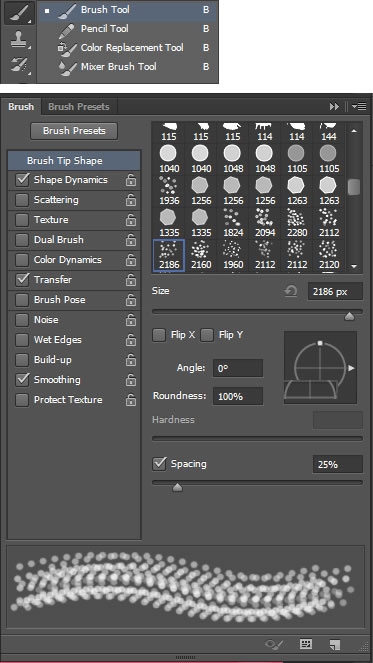Click the Shape Dynamics lock icon
The width and height of the screenshot is (373, 663).
(x=131, y=180)
